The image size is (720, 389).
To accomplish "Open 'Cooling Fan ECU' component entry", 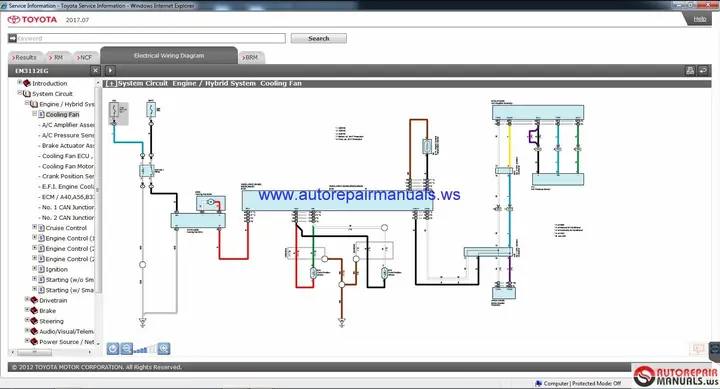I will click(68, 156).
